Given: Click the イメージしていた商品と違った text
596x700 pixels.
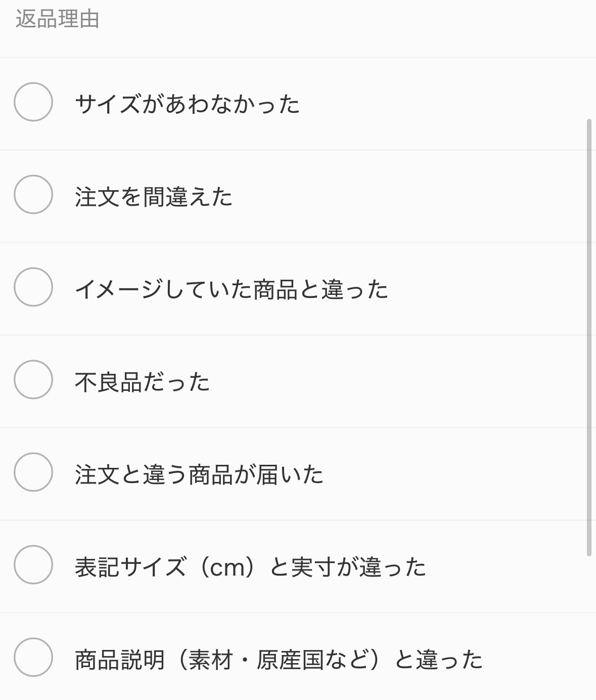Looking at the screenshot, I should tap(232, 289).
